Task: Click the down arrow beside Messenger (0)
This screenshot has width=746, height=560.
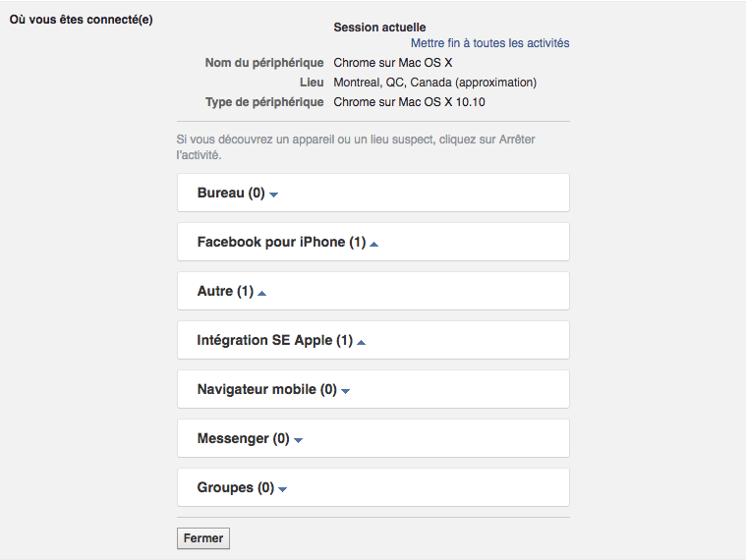Action: pos(299,440)
